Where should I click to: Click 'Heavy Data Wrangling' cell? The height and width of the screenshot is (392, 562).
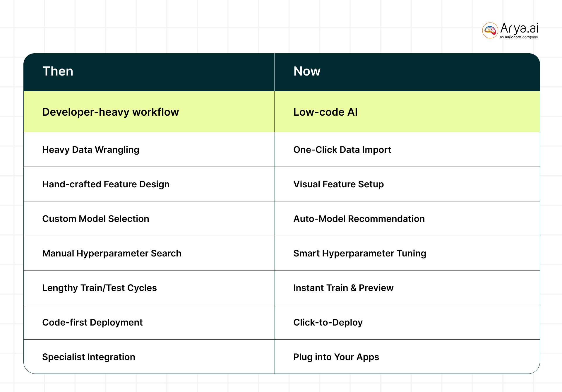click(149, 150)
